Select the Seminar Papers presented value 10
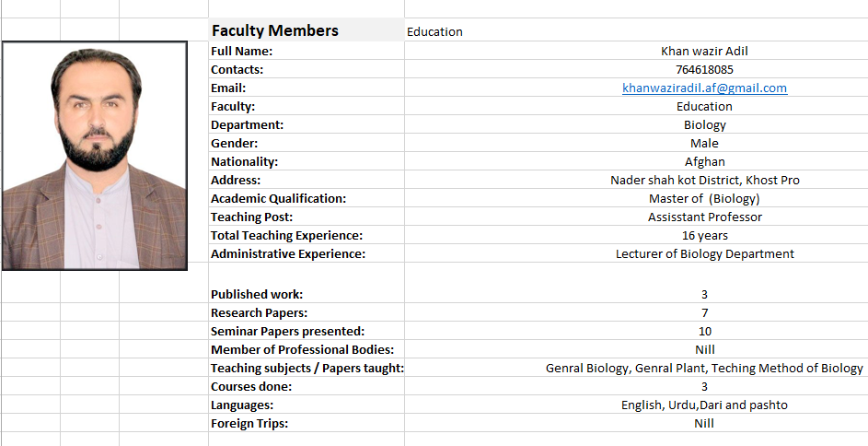 coord(636,331)
